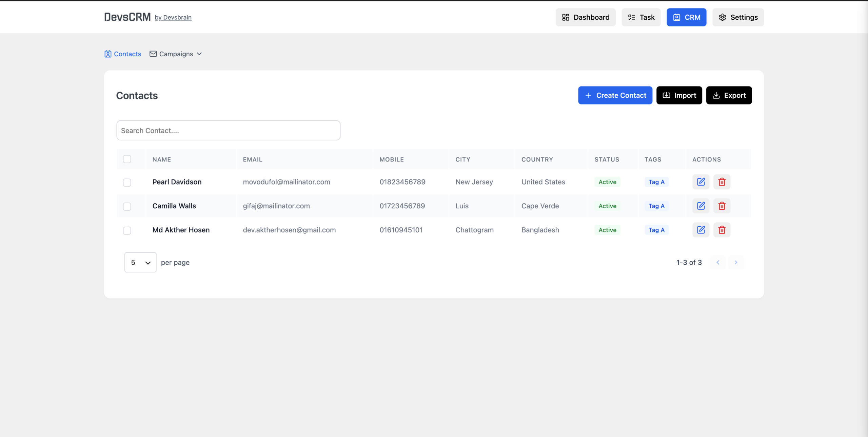Screen dimensions: 868x437
Task: Click the Active status of Pearl Davidson
Action: tap(607, 182)
